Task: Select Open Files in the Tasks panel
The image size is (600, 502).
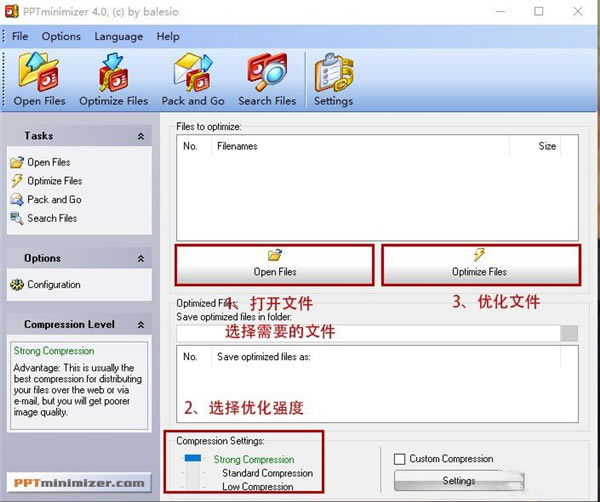Action: 41,162
